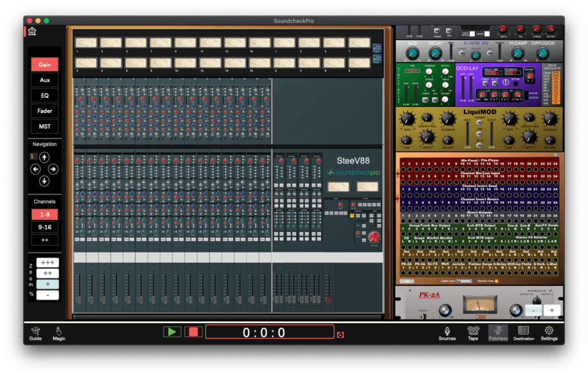
Task: Open the Sources microphone panel
Action: [x=447, y=333]
